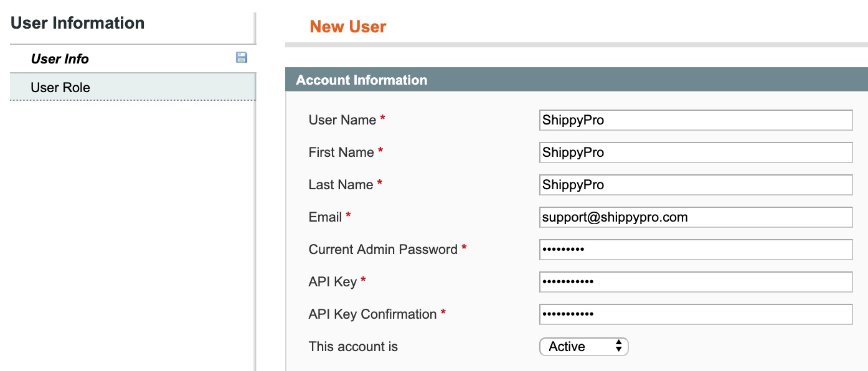868x371 pixels.
Task: Switch to the User Role tab
Action: click(133, 87)
